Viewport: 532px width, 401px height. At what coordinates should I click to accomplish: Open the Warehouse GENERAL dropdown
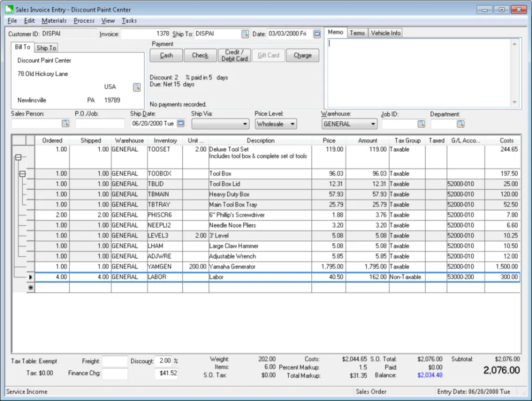pyautogui.click(x=373, y=124)
